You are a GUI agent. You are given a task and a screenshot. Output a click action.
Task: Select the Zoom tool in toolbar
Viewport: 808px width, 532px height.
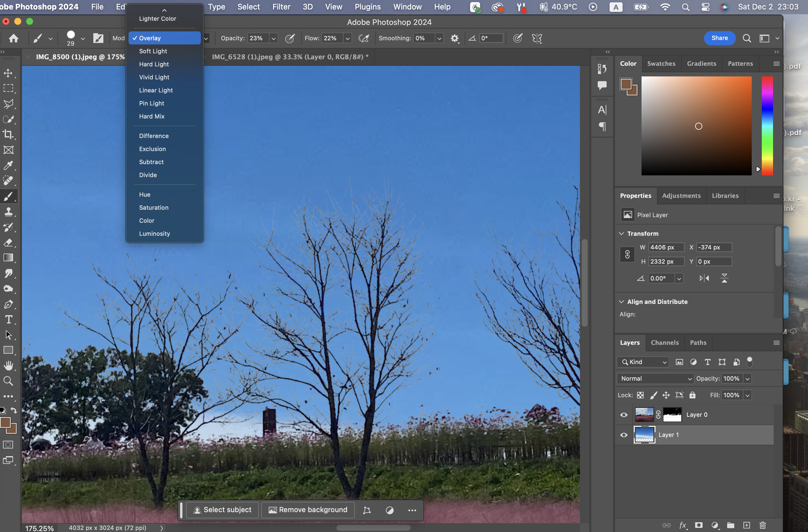tap(8, 381)
